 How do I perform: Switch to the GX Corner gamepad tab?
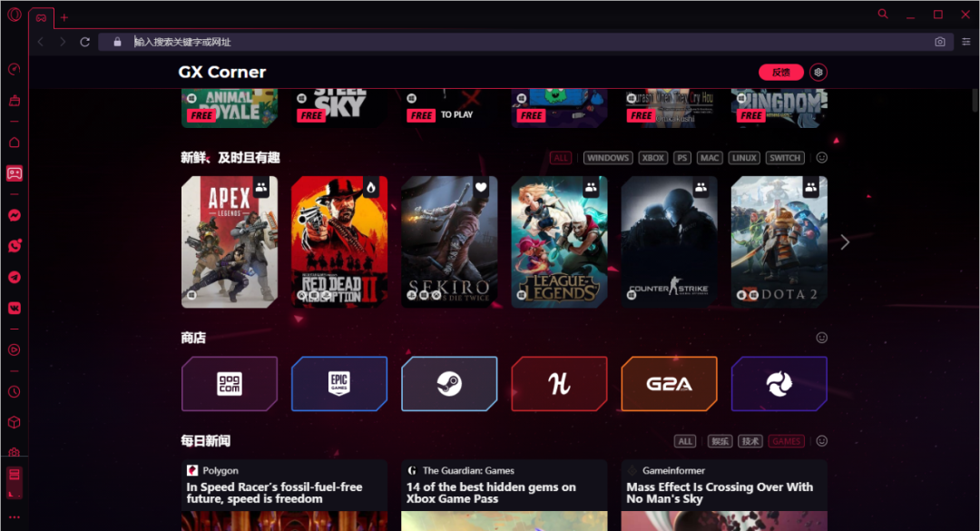pos(41,18)
